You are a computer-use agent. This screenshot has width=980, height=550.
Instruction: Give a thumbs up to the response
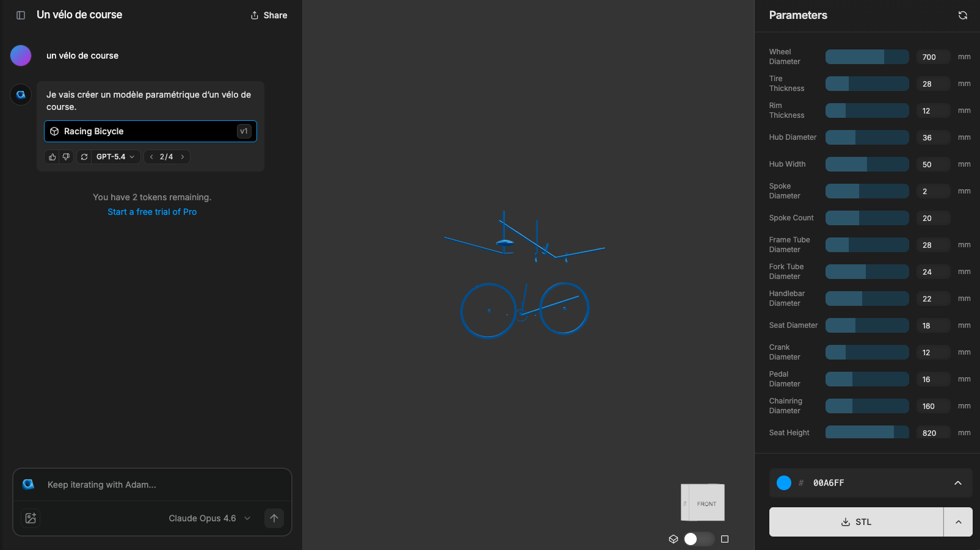click(53, 157)
